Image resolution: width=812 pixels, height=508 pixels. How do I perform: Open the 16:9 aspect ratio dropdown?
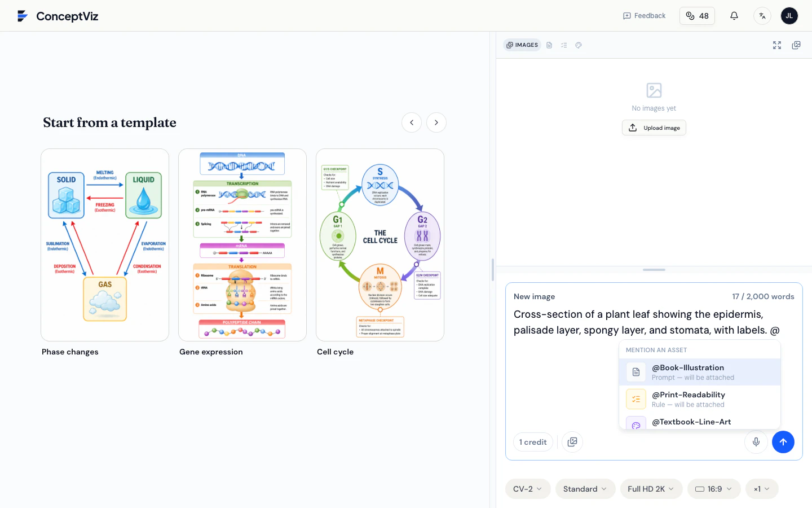(714, 489)
